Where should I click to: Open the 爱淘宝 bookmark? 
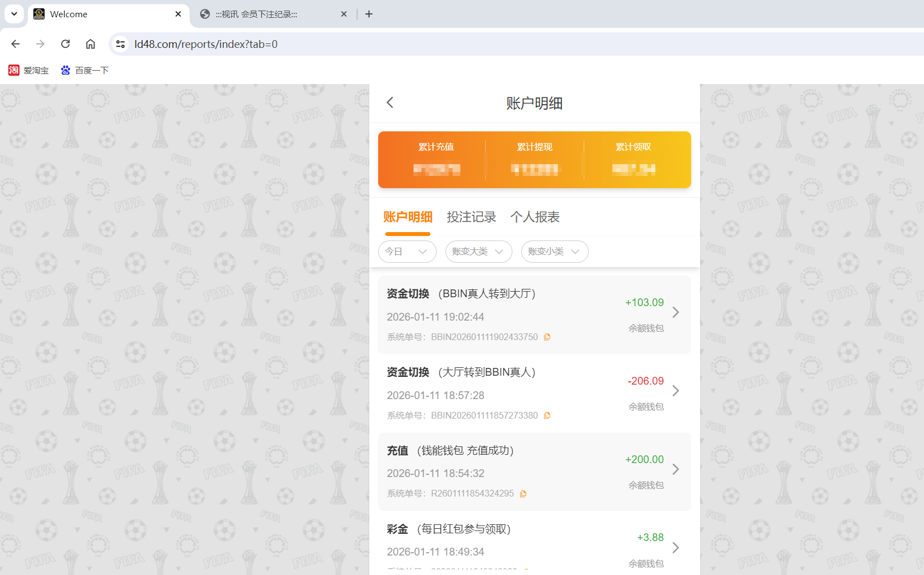(x=28, y=70)
